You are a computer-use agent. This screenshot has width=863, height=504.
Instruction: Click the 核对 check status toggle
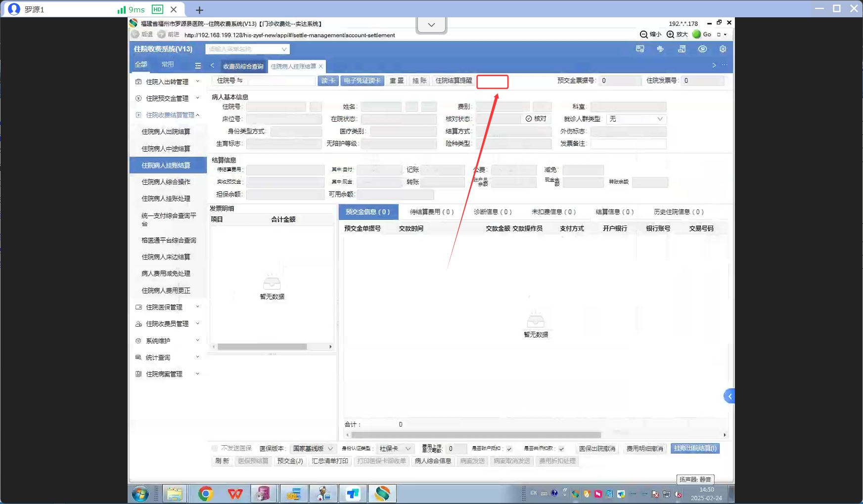[536, 119]
